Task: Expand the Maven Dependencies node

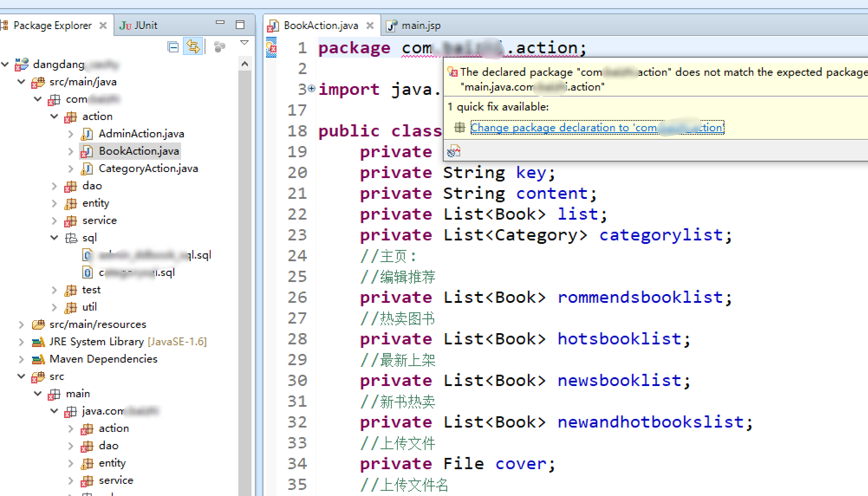Action: coord(21,359)
